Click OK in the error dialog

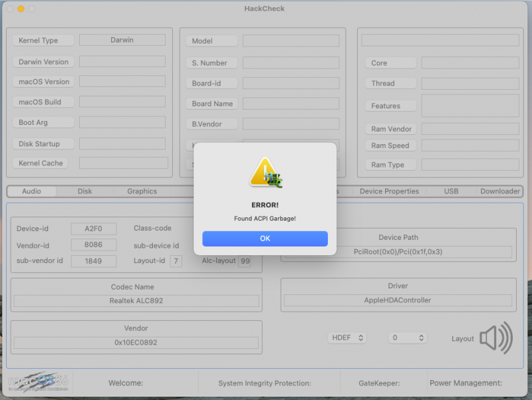[265, 239]
